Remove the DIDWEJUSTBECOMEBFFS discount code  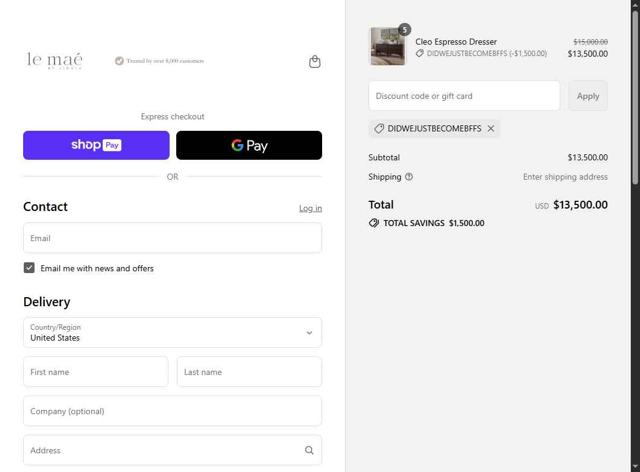pyautogui.click(x=491, y=129)
